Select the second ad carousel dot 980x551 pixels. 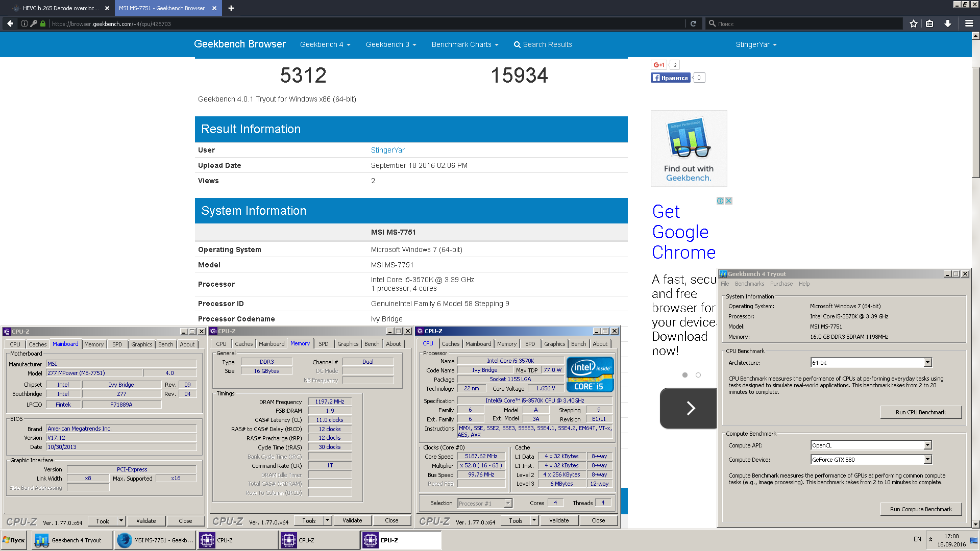[x=698, y=375]
